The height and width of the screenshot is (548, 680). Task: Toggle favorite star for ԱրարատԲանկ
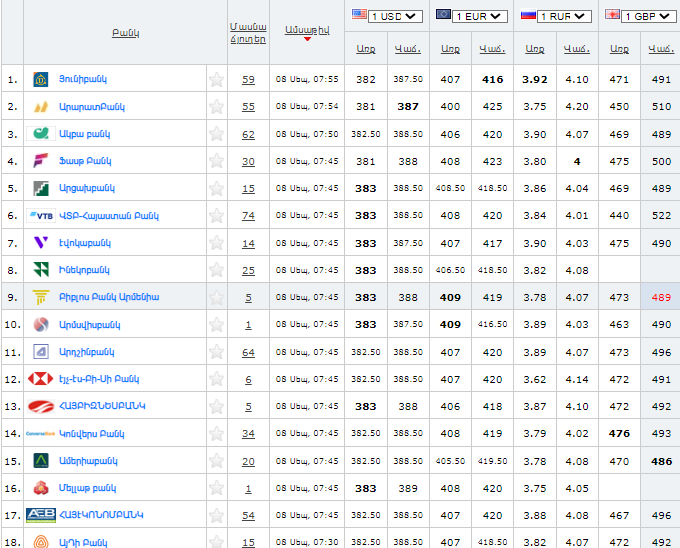point(216,107)
